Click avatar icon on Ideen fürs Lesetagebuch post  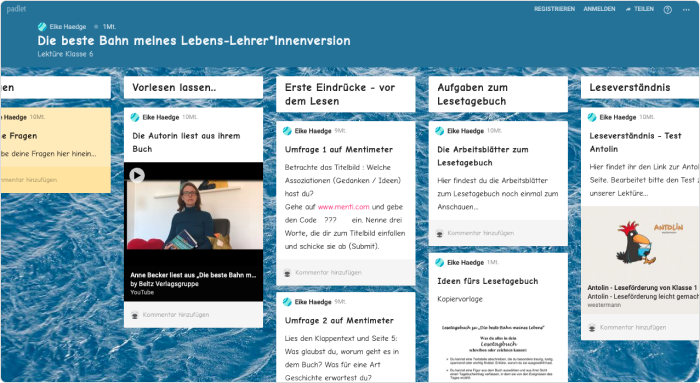440,262
